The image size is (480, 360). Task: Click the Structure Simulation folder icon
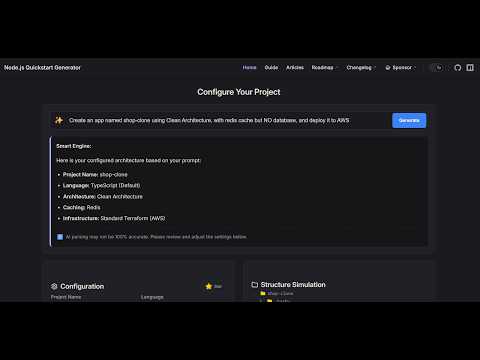255,284
